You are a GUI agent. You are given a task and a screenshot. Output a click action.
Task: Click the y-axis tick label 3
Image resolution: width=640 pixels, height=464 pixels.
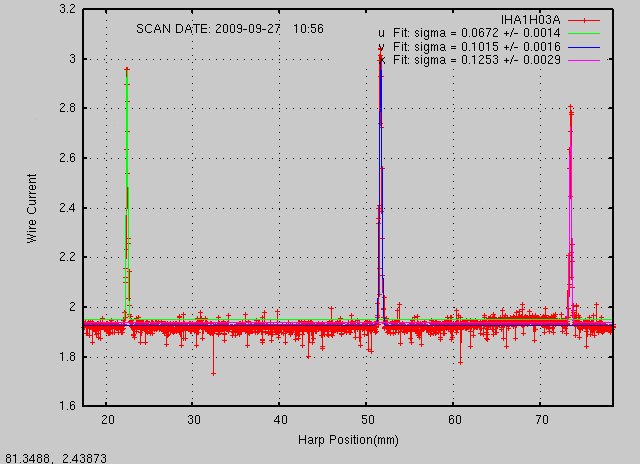click(73, 59)
